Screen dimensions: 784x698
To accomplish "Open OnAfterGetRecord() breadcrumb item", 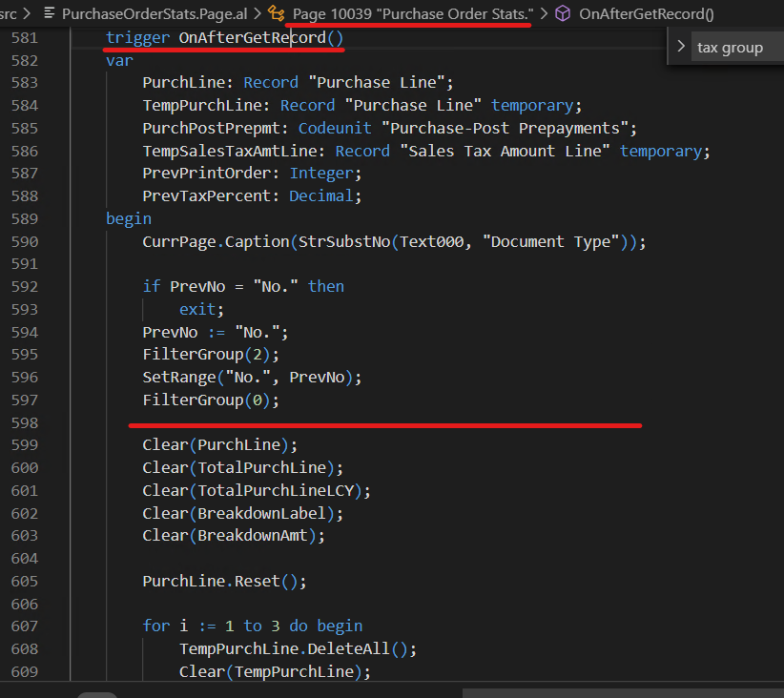I will coord(647,14).
